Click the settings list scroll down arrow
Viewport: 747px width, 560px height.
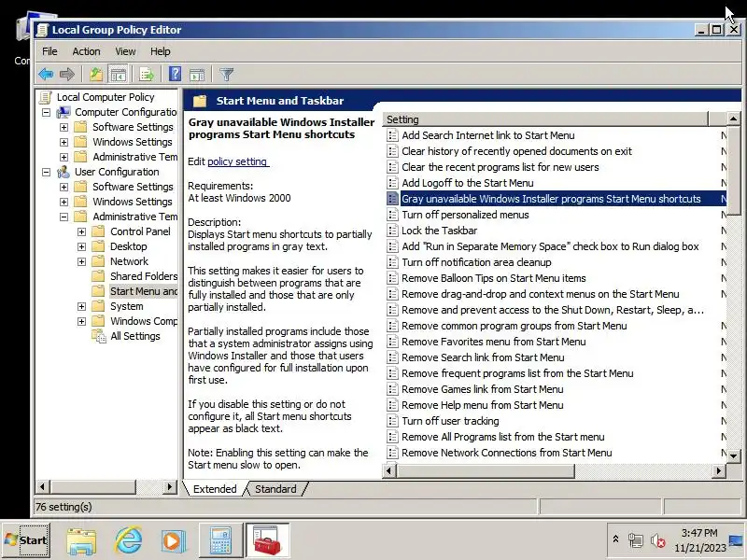pos(734,455)
